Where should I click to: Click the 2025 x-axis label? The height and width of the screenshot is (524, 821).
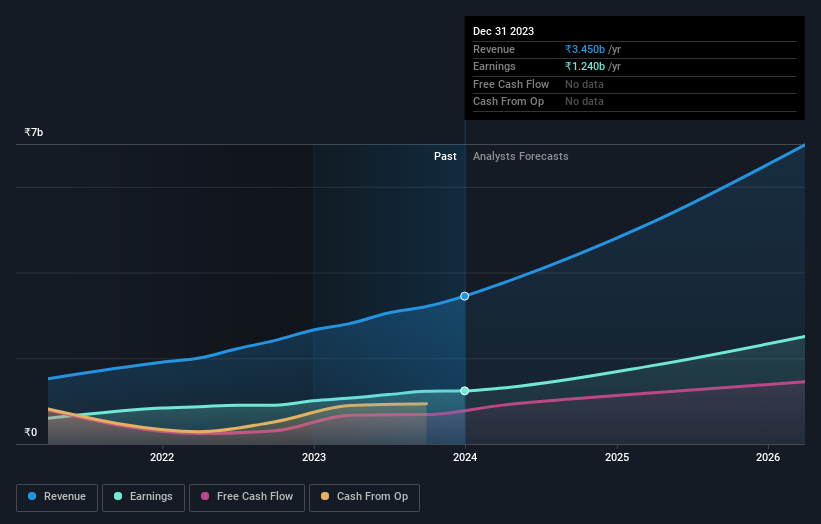tap(617, 457)
